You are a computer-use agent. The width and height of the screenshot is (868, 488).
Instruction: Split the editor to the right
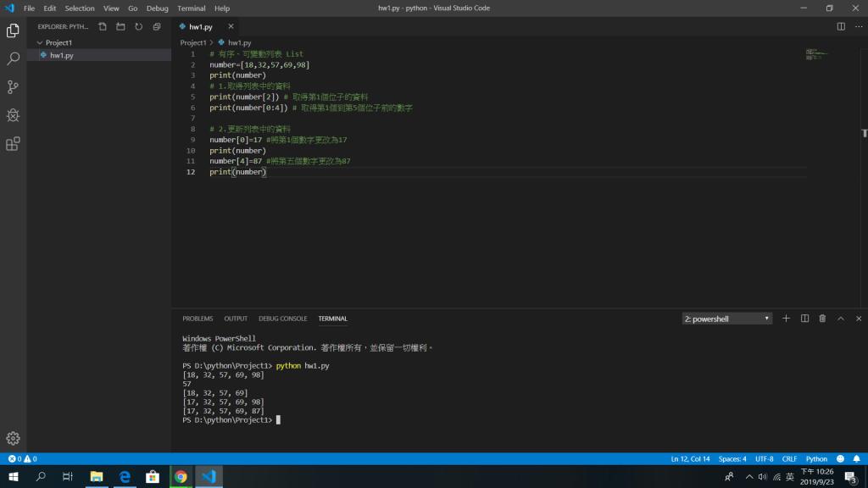841,26
